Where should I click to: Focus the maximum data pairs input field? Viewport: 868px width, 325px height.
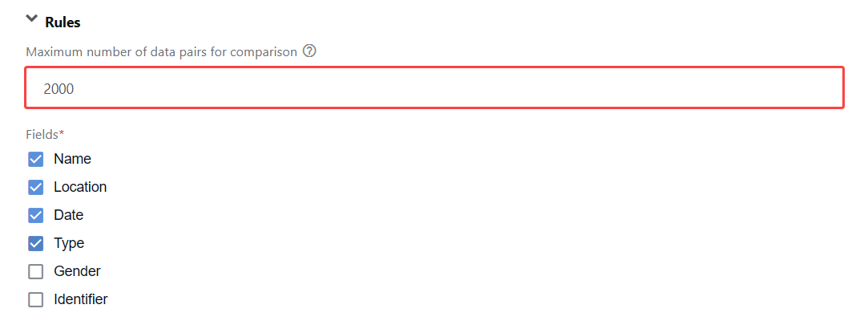pyautogui.click(x=434, y=87)
